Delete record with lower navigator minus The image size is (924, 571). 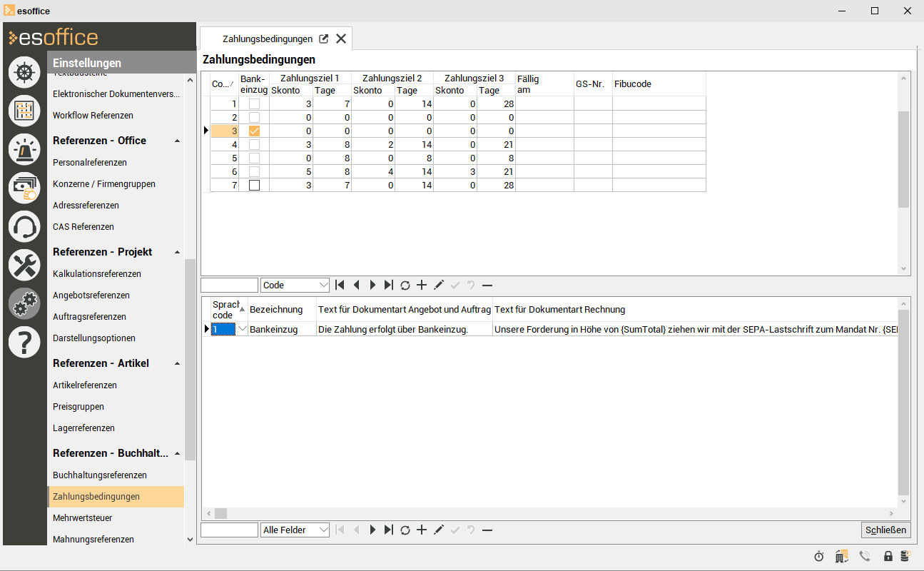coord(487,530)
